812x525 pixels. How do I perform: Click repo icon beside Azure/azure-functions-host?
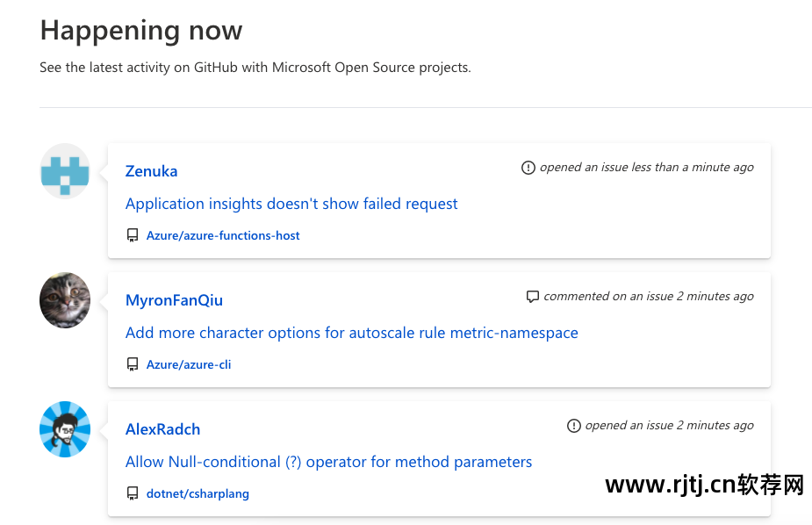tap(133, 235)
